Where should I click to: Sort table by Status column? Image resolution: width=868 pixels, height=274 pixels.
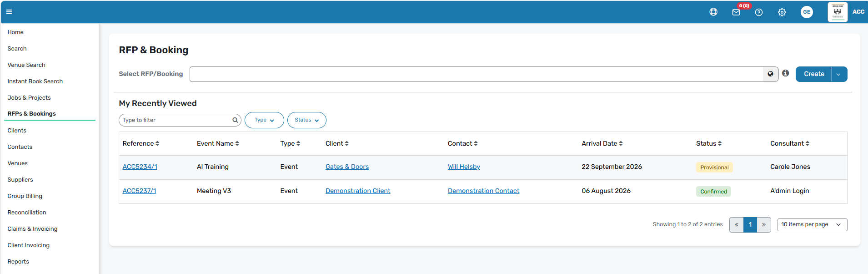709,143
